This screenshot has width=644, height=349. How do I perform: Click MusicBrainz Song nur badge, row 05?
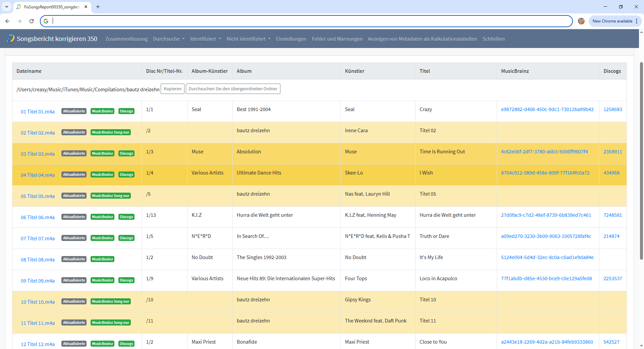point(111,196)
